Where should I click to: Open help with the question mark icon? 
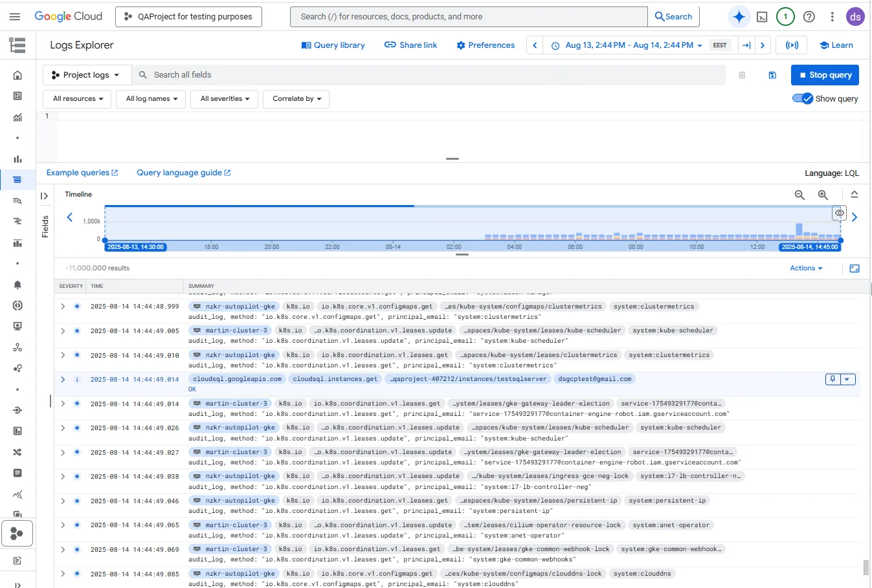click(x=809, y=16)
